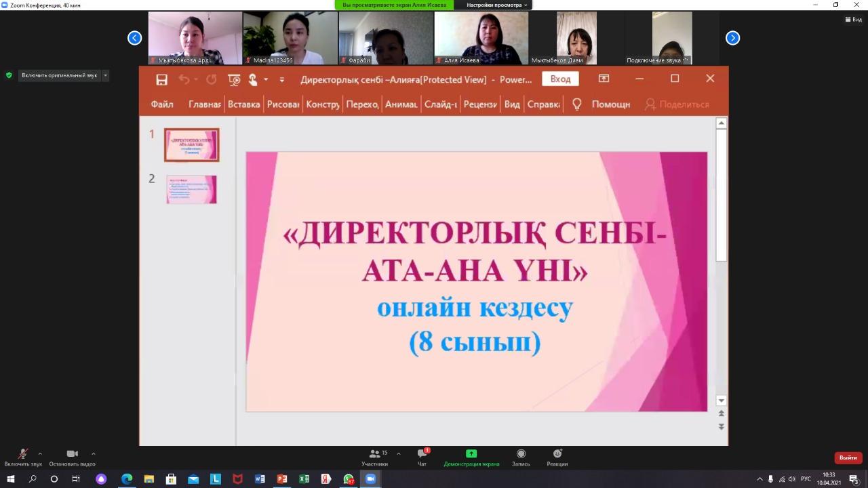Open PowerPoint from the Windows taskbar

coord(282,479)
